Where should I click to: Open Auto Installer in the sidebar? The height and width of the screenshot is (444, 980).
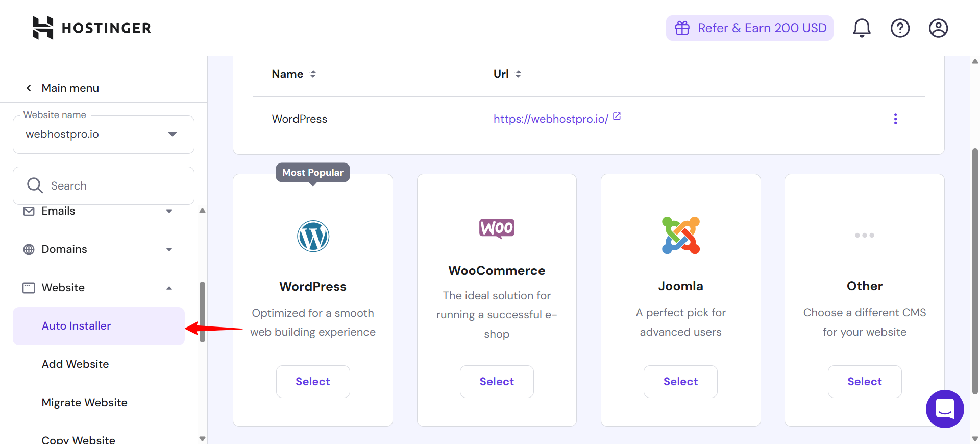click(99, 326)
